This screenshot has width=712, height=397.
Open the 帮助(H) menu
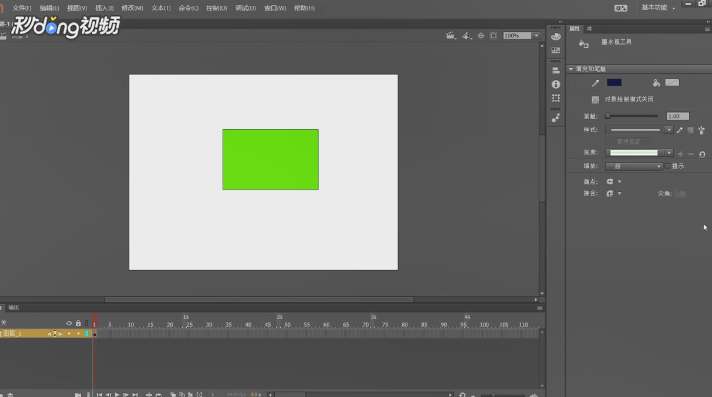pos(304,8)
